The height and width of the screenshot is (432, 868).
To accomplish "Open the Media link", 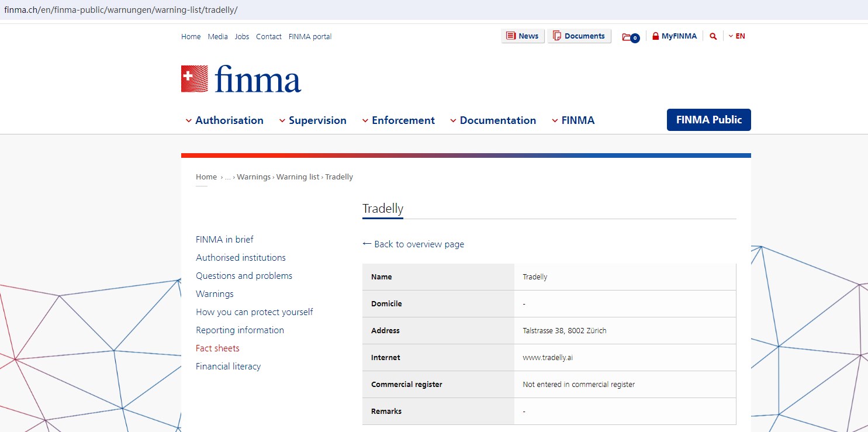I will [218, 36].
